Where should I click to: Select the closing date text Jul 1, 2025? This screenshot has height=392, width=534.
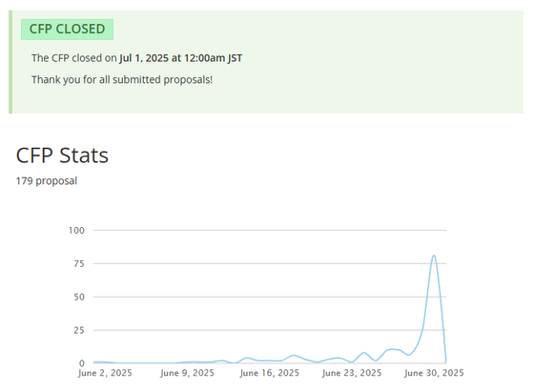click(144, 58)
